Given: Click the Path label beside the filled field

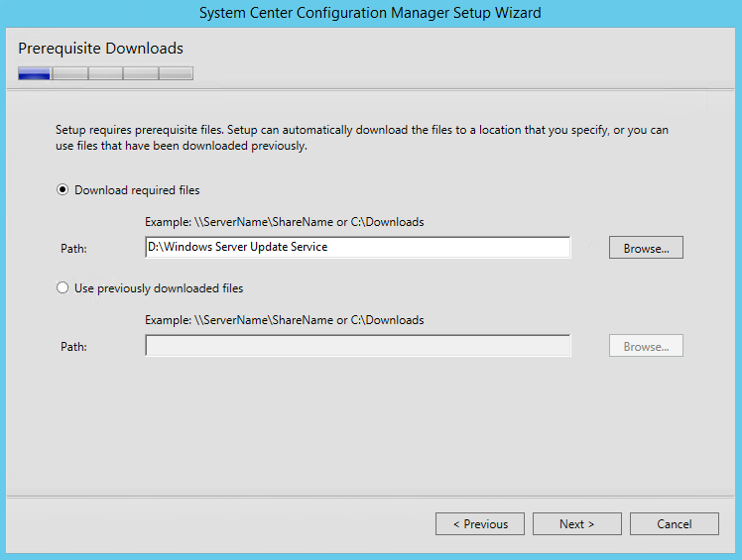Looking at the screenshot, I should (x=73, y=249).
